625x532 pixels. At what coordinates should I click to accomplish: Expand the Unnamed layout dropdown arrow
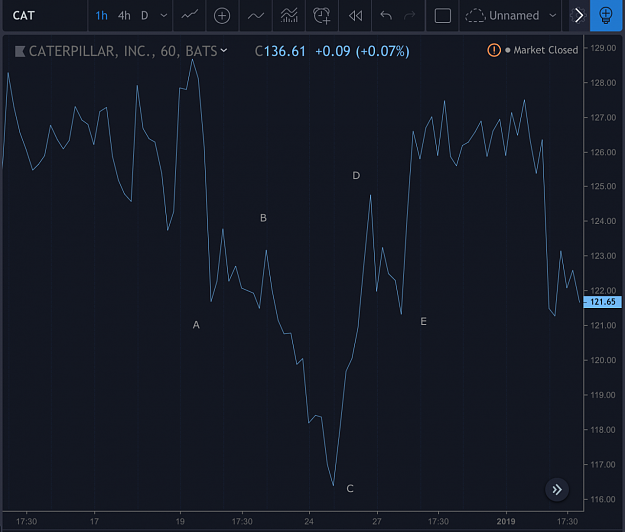coord(552,16)
